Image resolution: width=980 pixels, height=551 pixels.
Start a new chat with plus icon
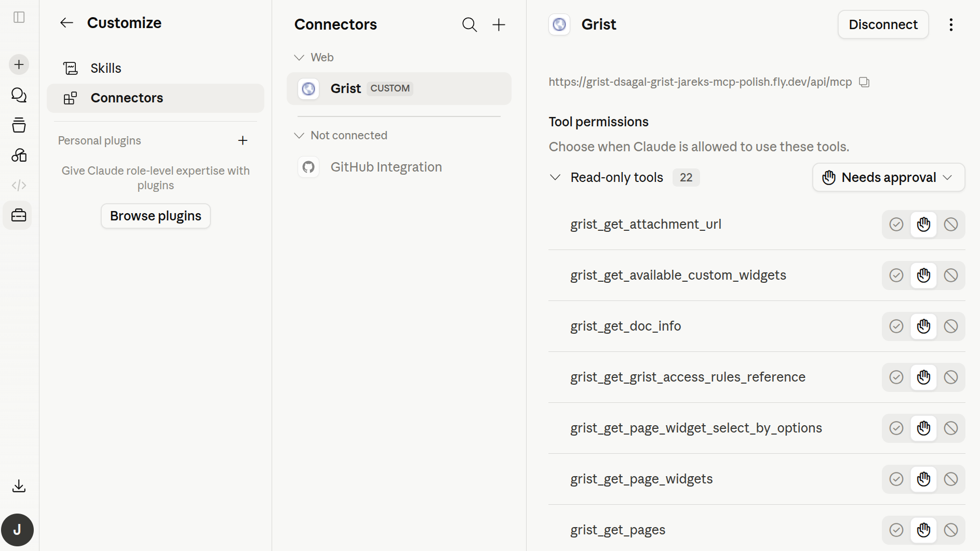[19, 64]
